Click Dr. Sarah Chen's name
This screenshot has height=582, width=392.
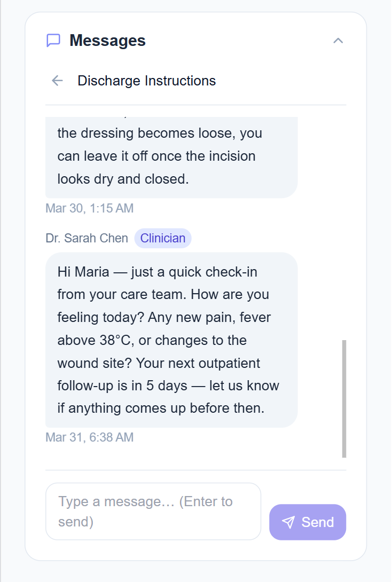[88, 238]
